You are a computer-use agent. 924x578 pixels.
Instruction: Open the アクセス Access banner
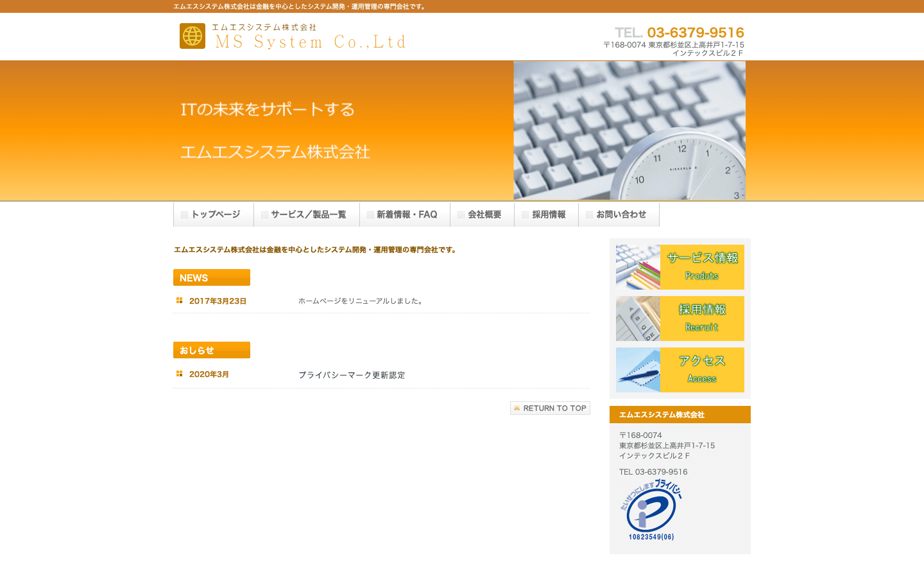point(680,370)
